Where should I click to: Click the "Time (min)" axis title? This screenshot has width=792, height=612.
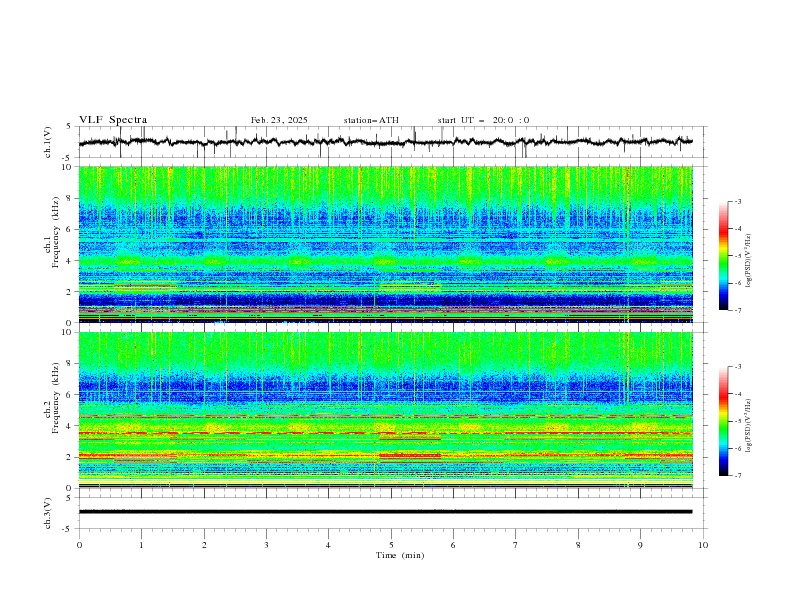coord(400,555)
